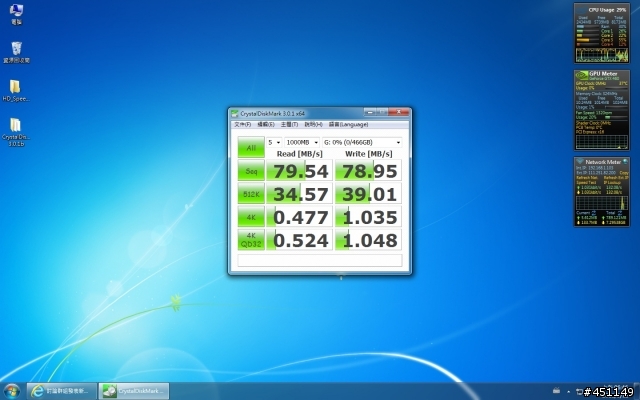640x400 pixels.
Task: Open the 1000MB test size dropdown
Action: click(x=302, y=142)
